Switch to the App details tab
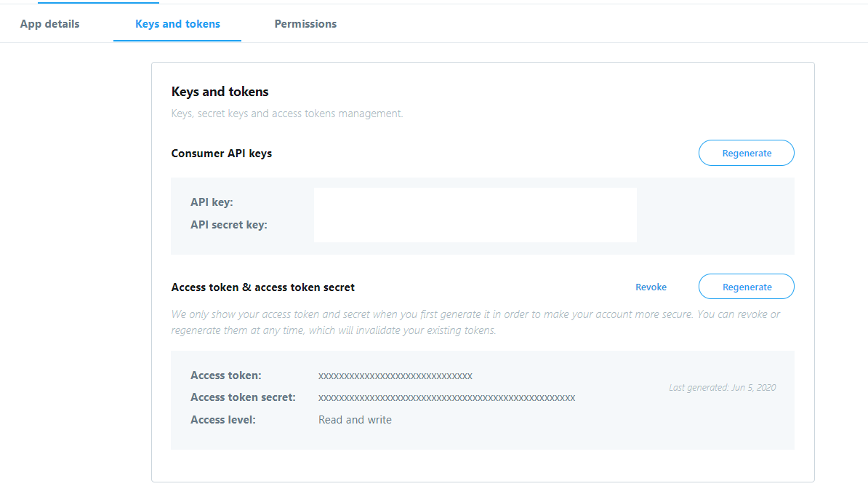 pos(49,23)
